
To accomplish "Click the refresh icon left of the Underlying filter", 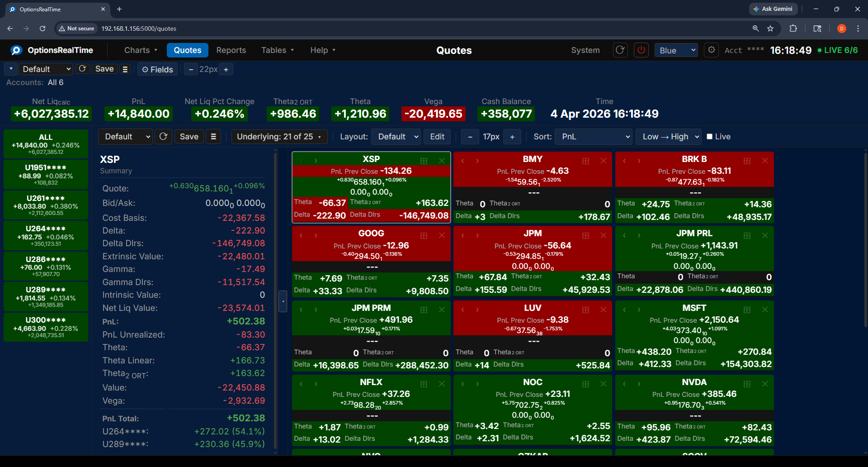I will click(164, 136).
